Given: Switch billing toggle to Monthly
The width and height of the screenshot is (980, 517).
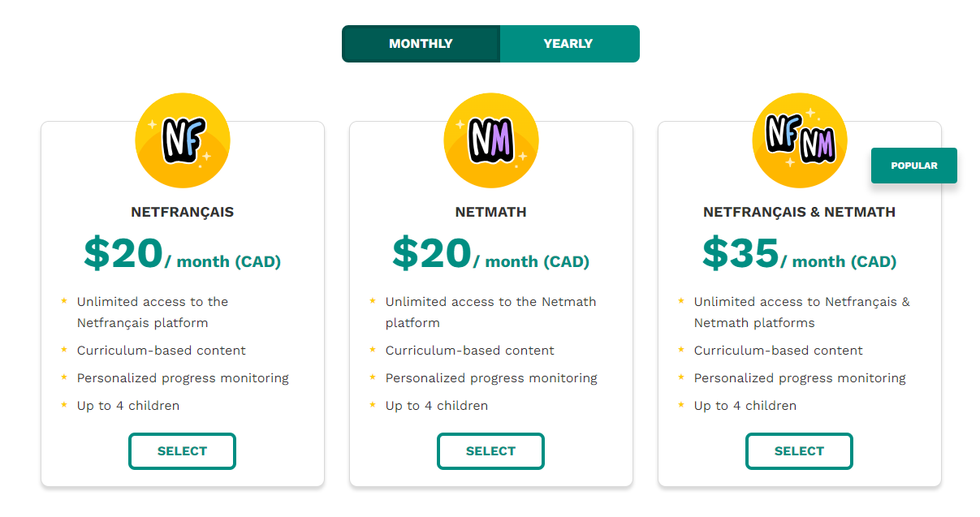Looking at the screenshot, I should point(421,44).
